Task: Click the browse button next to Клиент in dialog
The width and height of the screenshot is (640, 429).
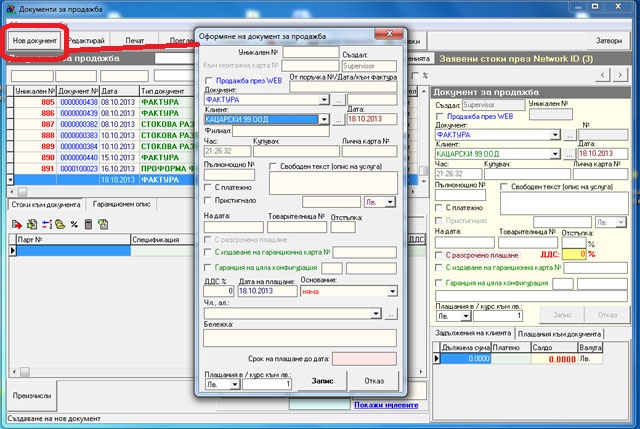Action: (338, 120)
